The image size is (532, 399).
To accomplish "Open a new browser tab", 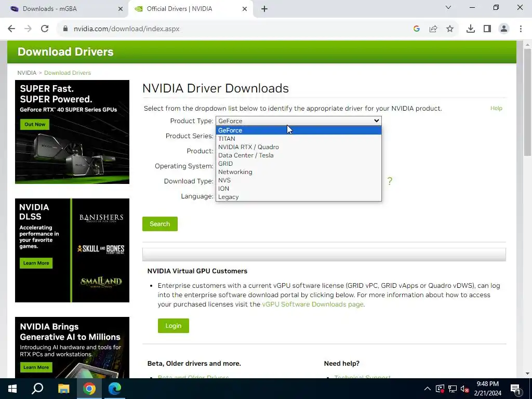I will coord(264,9).
